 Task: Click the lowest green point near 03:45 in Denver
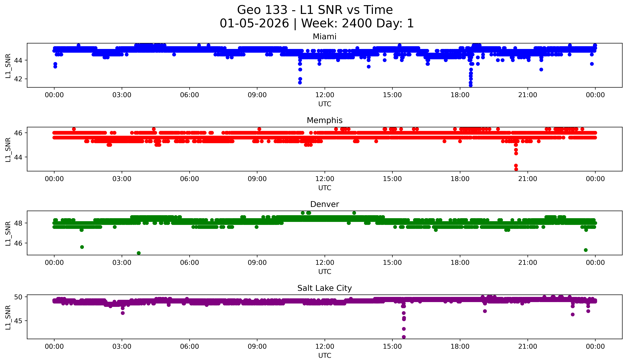point(139,253)
